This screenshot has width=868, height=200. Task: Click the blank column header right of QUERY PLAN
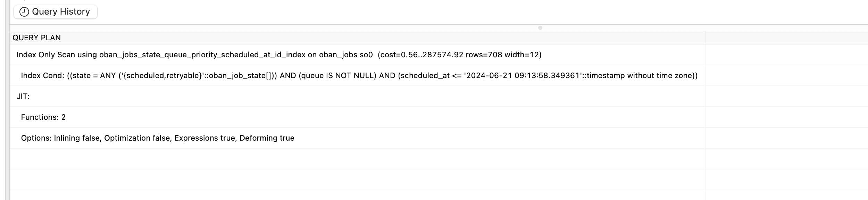point(786,37)
